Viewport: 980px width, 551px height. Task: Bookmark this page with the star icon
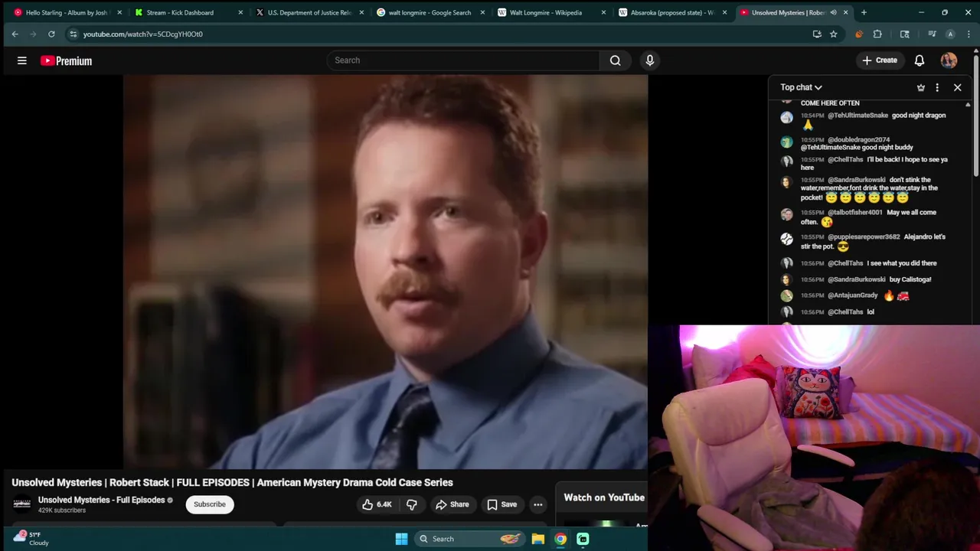[834, 34]
